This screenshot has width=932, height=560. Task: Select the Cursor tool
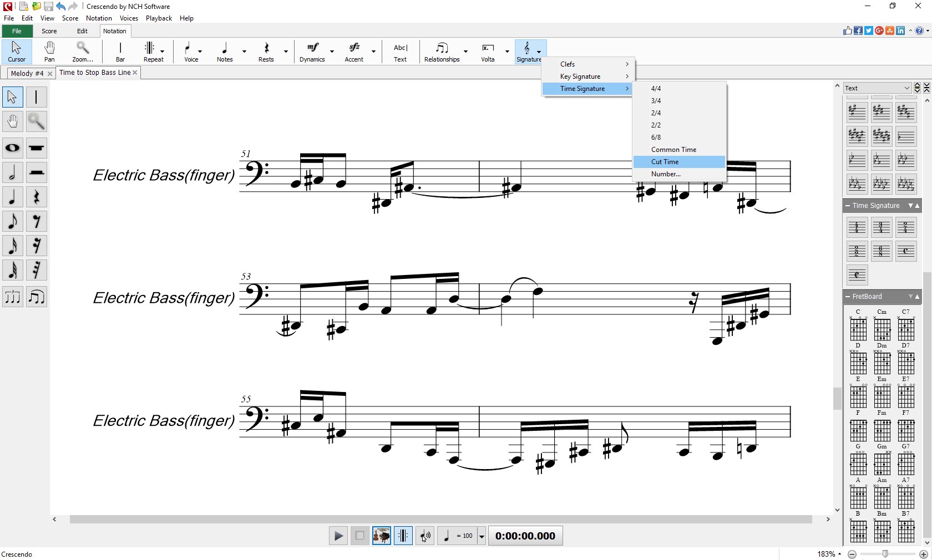[16, 52]
